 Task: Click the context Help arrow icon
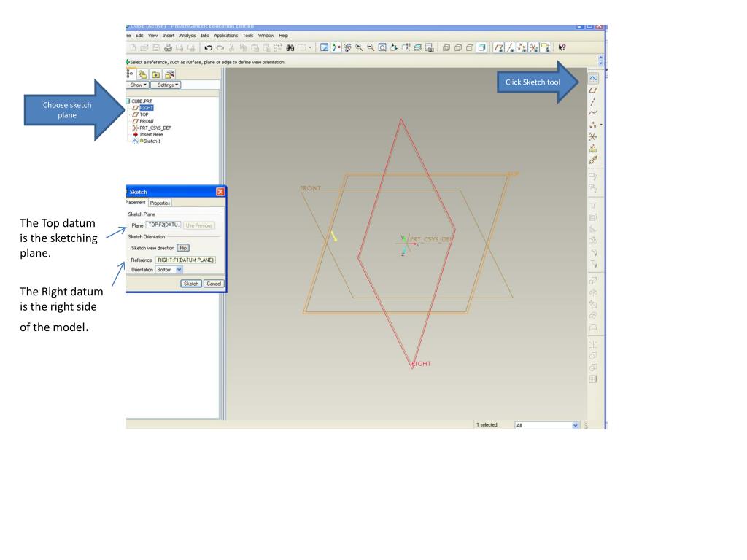point(562,47)
